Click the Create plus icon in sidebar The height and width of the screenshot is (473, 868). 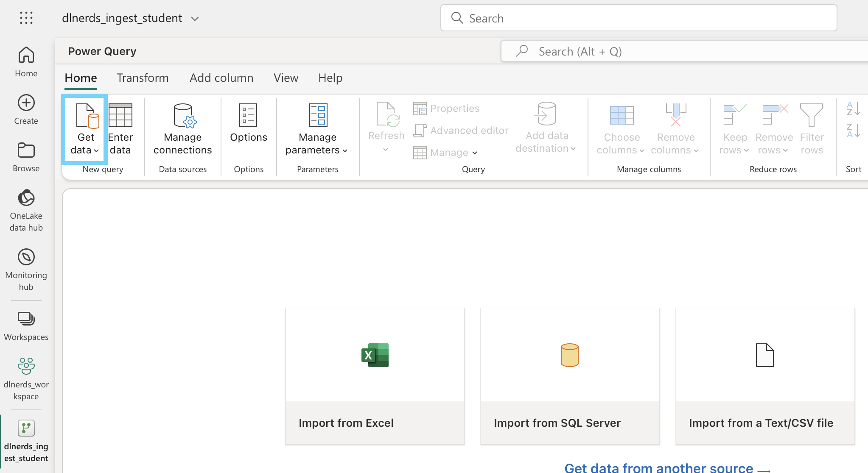point(26,103)
